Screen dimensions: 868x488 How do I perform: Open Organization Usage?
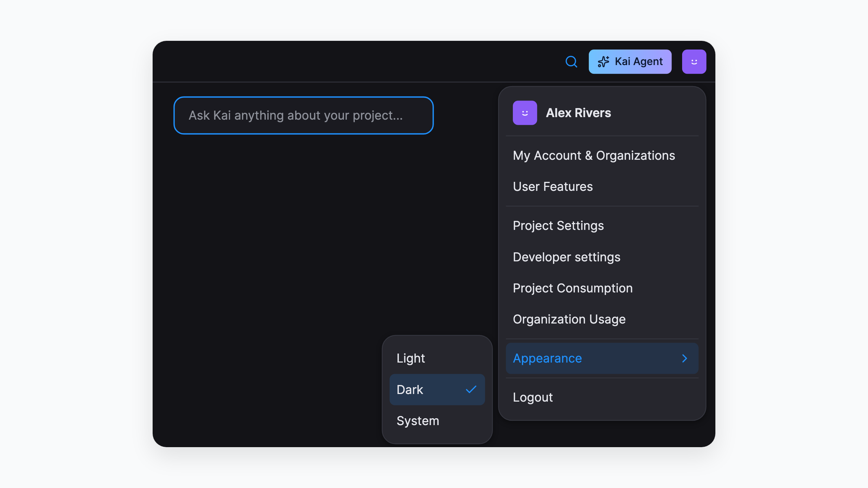[602, 319]
